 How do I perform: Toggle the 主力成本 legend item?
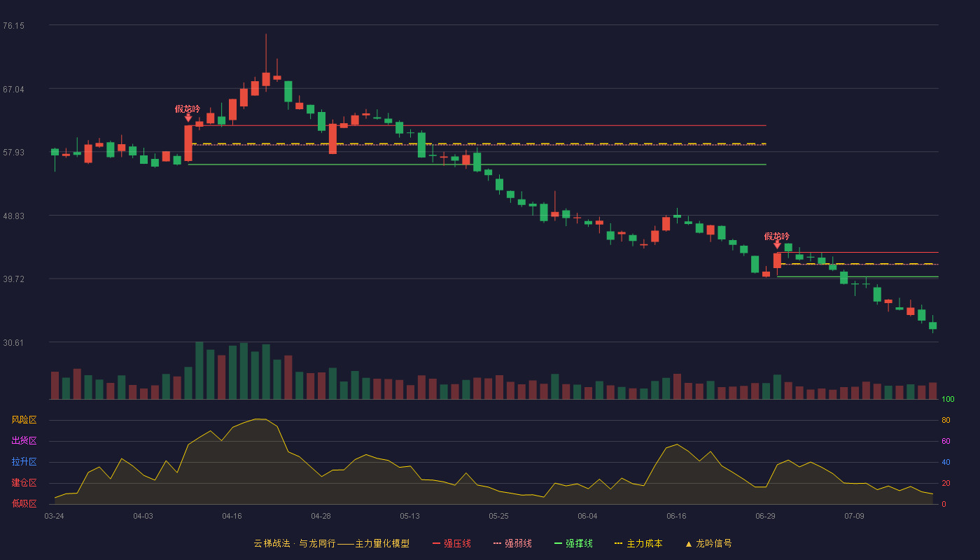tap(638, 543)
